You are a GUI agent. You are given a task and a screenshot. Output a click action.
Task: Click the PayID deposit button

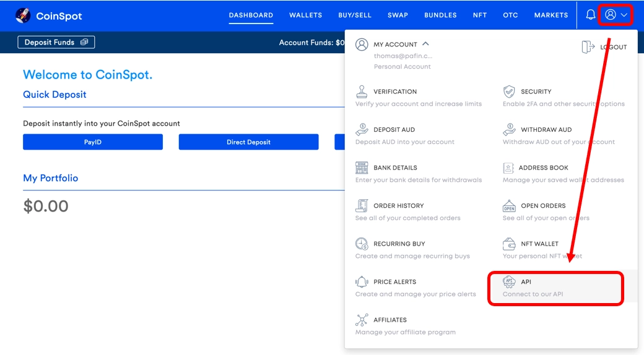[93, 142]
